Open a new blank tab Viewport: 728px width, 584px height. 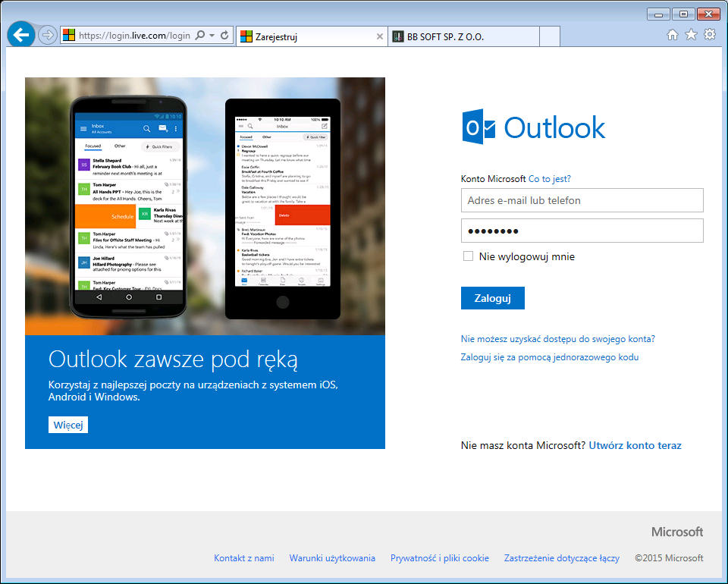(x=550, y=36)
